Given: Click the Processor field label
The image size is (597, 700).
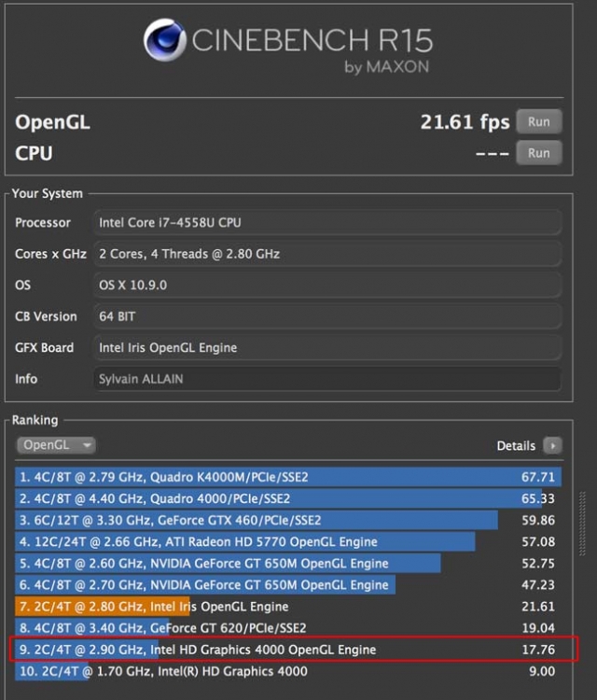Looking at the screenshot, I should tap(43, 222).
